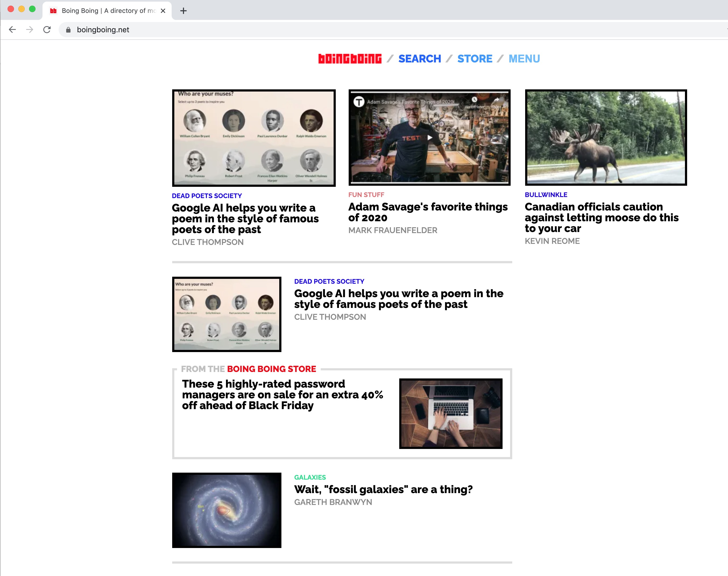Click the padlock site info icon
Viewport: 728px width, 576px height.
point(68,30)
